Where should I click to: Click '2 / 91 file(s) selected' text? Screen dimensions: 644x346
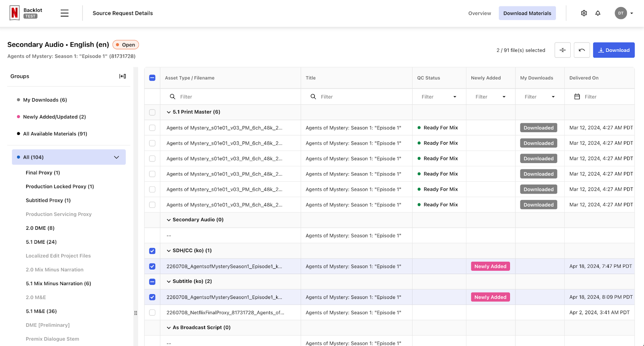tap(521, 50)
